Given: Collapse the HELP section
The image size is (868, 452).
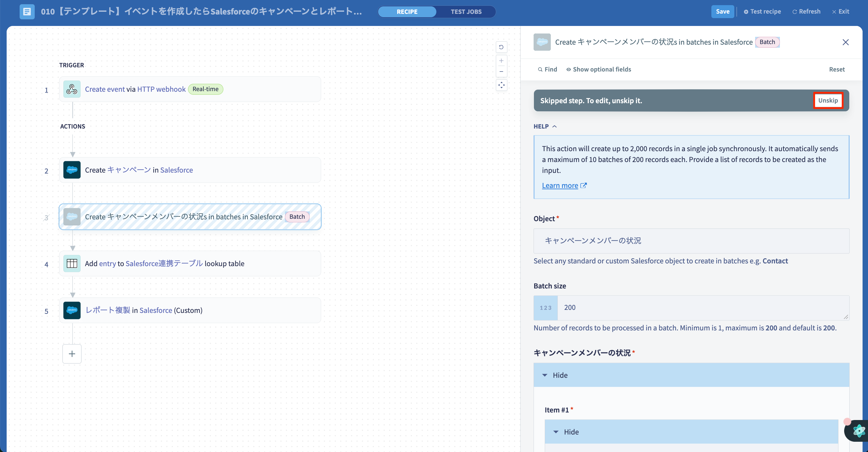Looking at the screenshot, I should pos(545,126).
